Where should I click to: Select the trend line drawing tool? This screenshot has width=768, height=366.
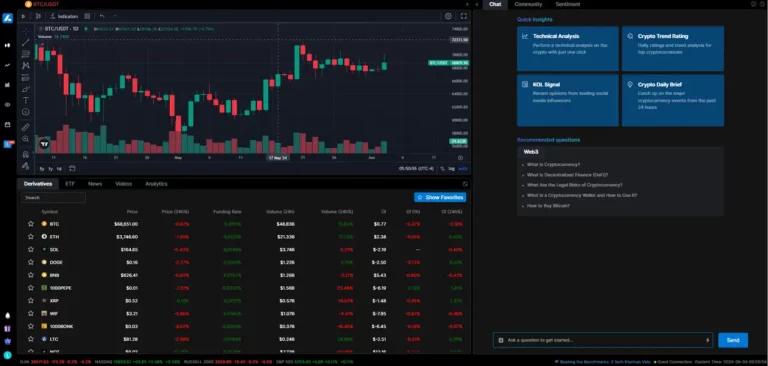click(26, 43)
